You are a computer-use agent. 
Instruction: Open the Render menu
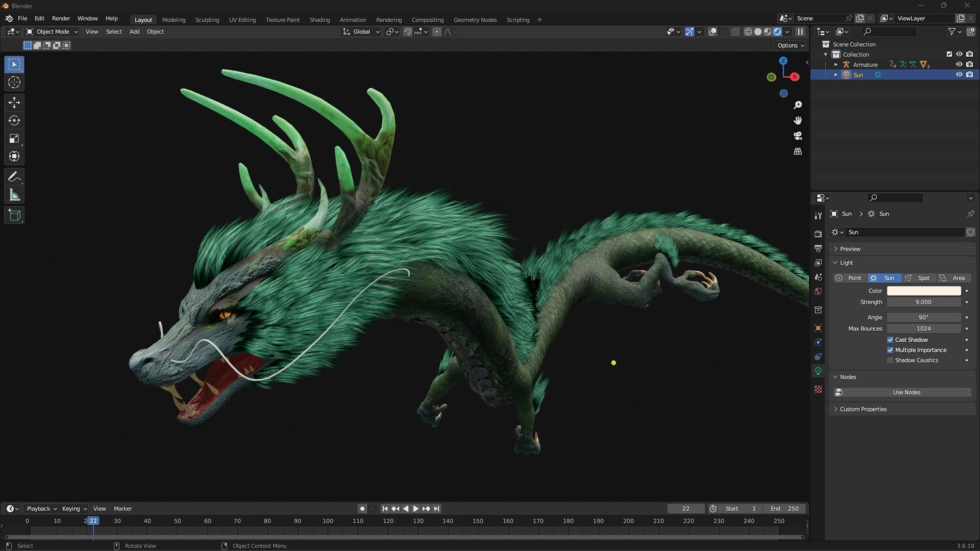click(x=61, y=18)
